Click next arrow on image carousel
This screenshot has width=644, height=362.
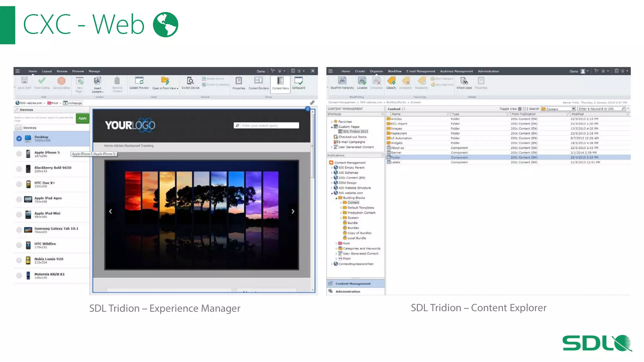pos(293,211)
